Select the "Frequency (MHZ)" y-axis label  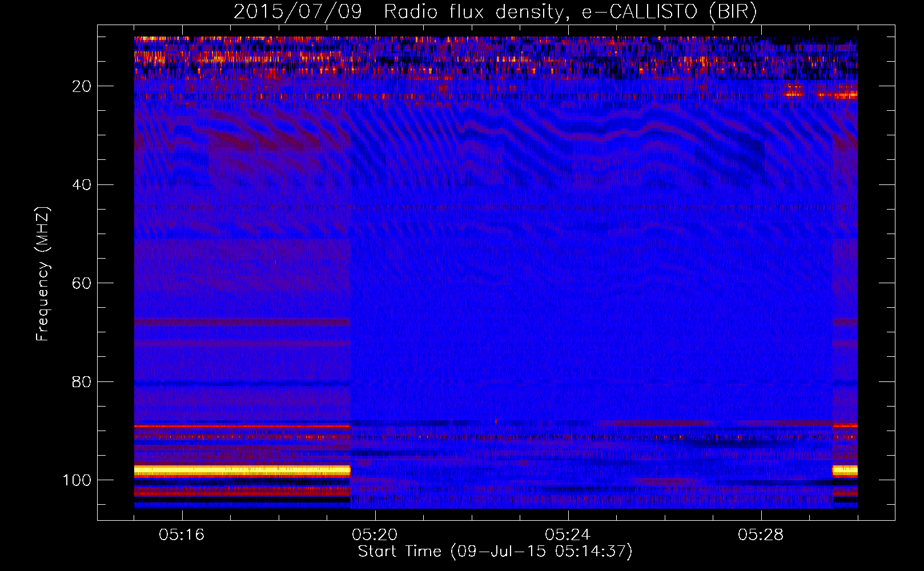pyautogui.click(x=43, y=274)
